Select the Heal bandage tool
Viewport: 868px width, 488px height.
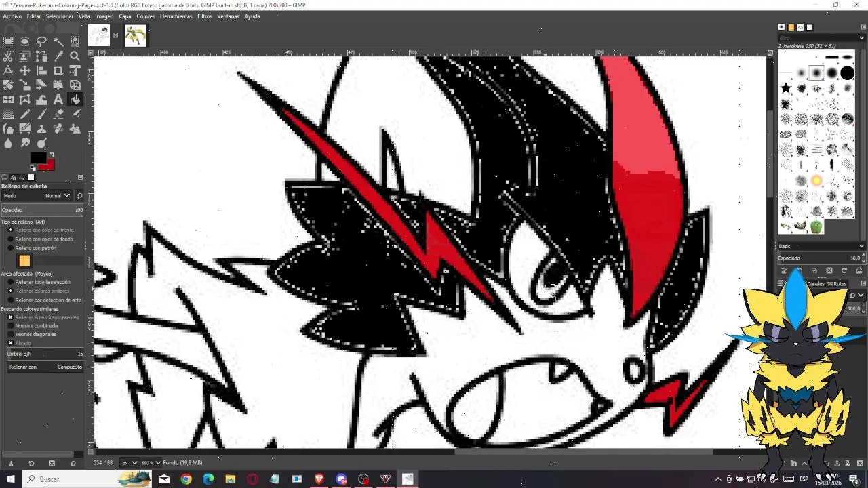click(58, 128)
